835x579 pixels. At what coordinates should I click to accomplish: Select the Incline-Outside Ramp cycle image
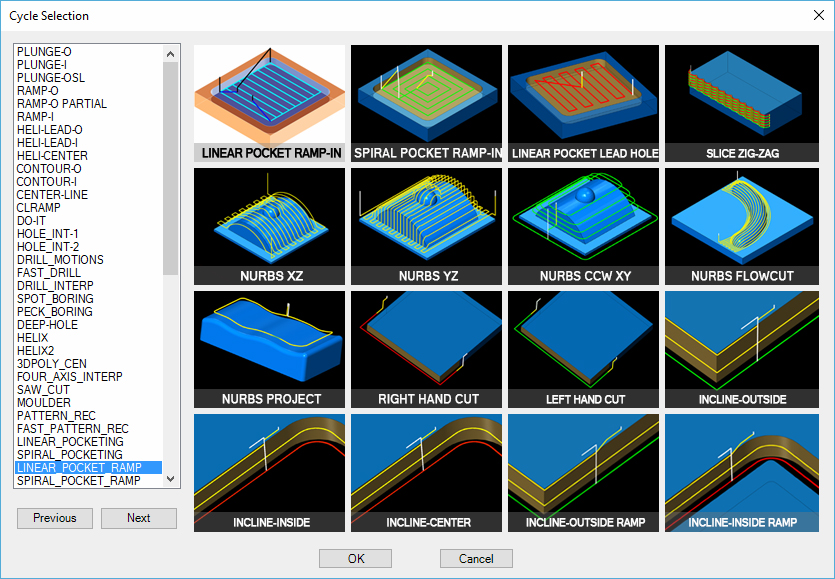pos(584,472)
